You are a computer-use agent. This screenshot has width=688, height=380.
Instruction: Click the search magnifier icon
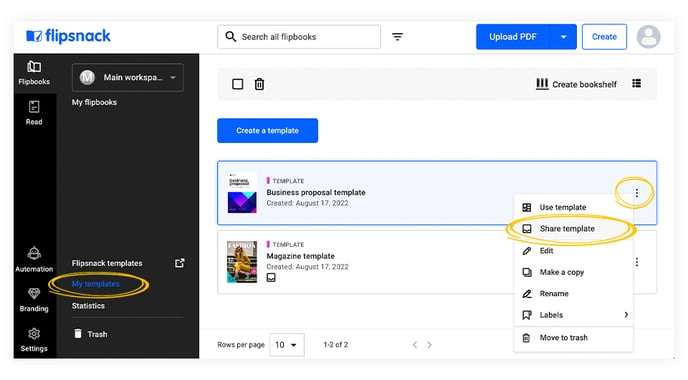231,36
